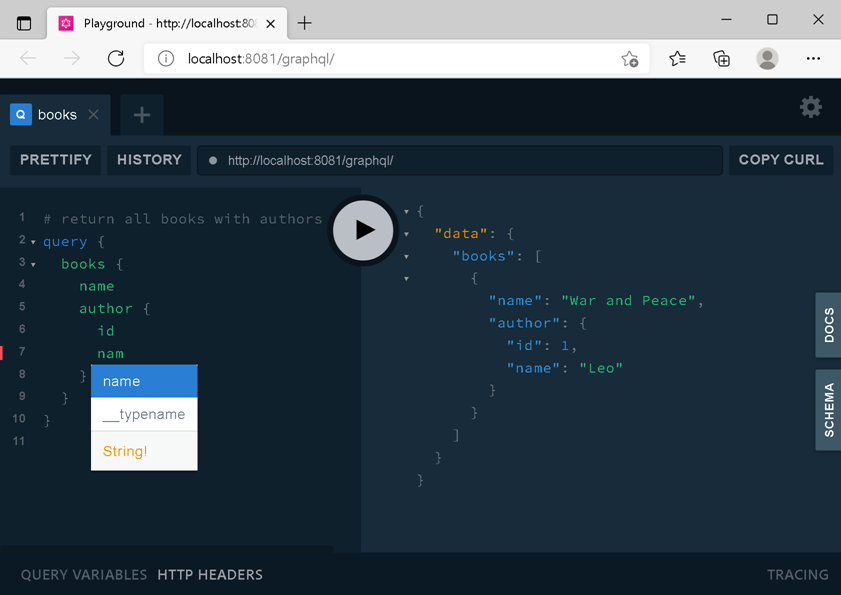Collapse the query block fold arrow

(33, 242)
